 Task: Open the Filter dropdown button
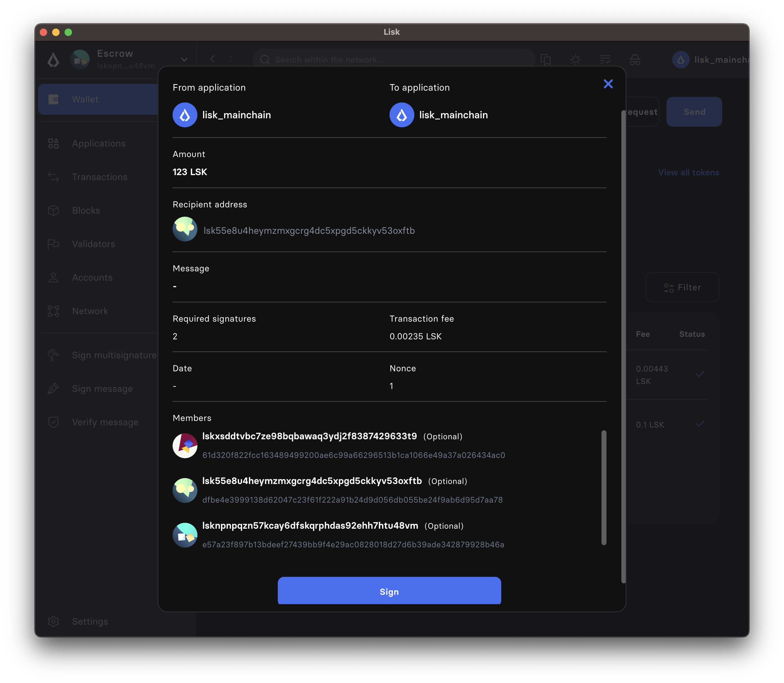pyautogui.click(x=682, y=287)
